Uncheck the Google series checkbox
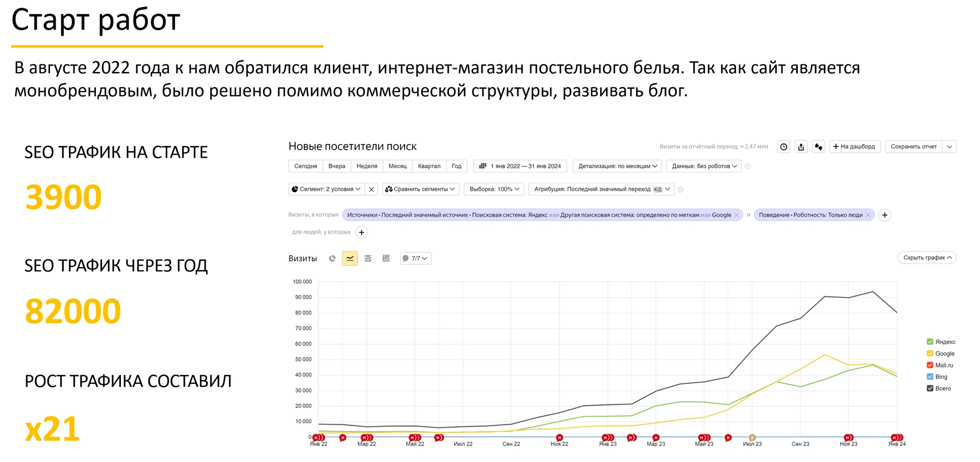The image size is (980, 462). pyautogui.click(x=929, y=354)
